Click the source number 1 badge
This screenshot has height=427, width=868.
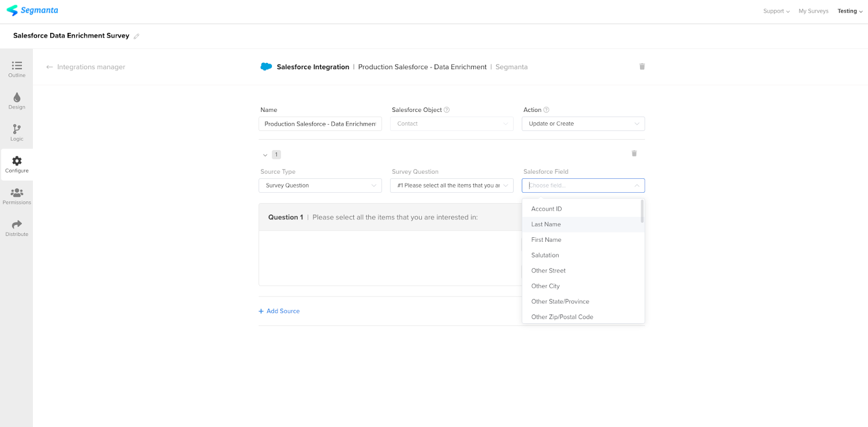276,155
